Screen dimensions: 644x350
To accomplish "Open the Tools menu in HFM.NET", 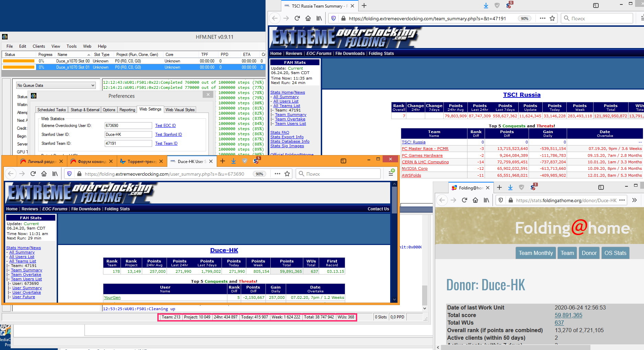I will 71,46.
